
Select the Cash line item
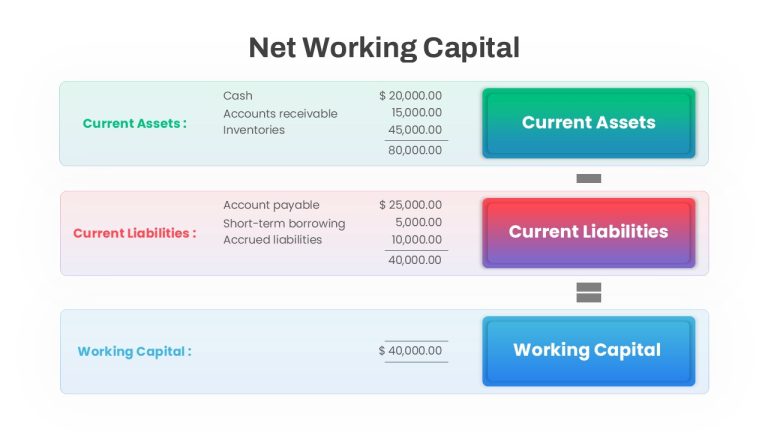[x=238, y=96]
